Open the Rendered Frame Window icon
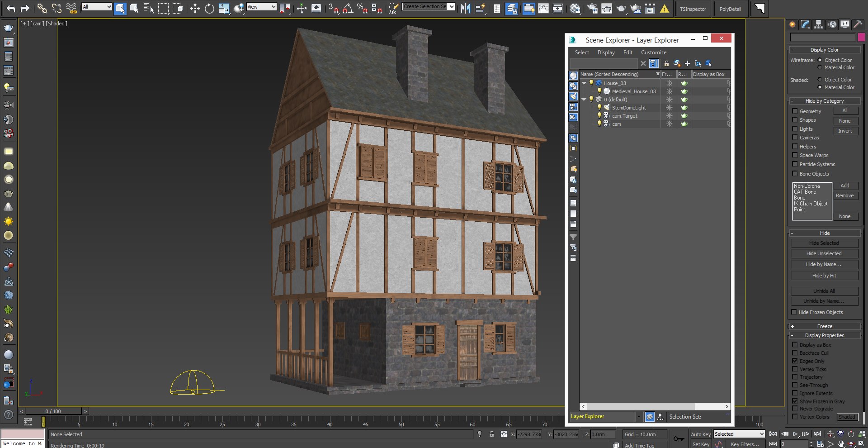The height and width of the screenshot is (448, 868). click(x=607, y=8)
